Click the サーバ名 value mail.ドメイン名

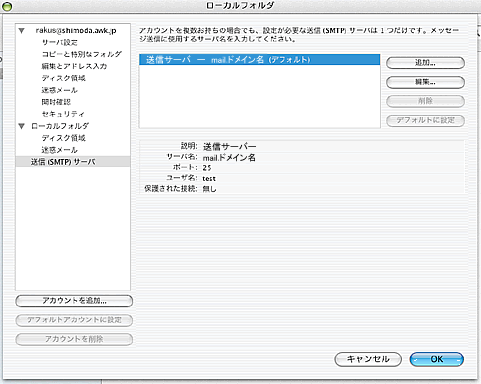tap(229, 157)
